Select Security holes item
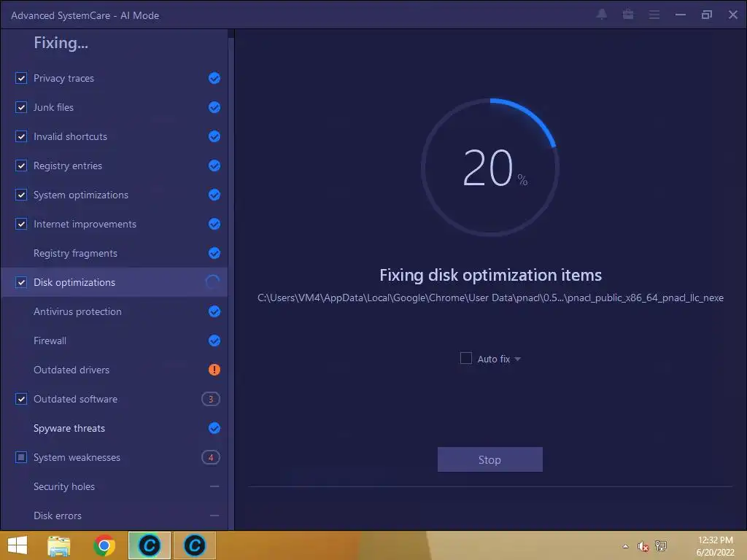This screenshot has width=747, height=560. 115,486
